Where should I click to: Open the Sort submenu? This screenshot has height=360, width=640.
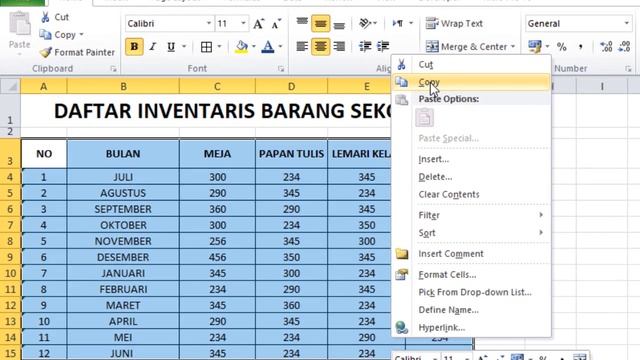(x=471, y=233)
